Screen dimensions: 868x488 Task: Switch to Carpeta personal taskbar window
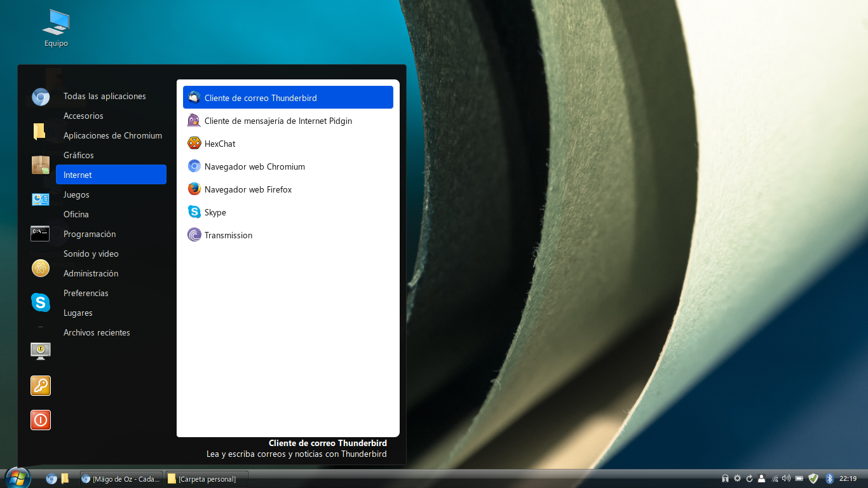pos(207,479)
